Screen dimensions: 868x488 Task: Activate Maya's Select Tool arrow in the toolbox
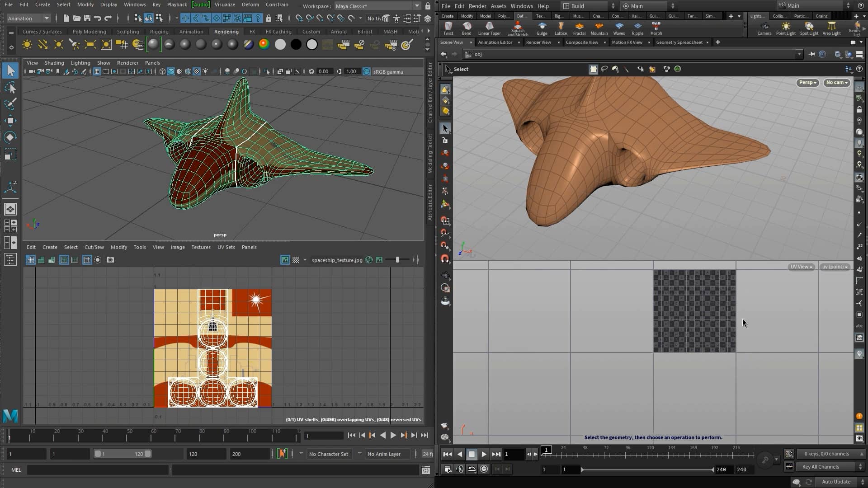(x=10, y=70)
